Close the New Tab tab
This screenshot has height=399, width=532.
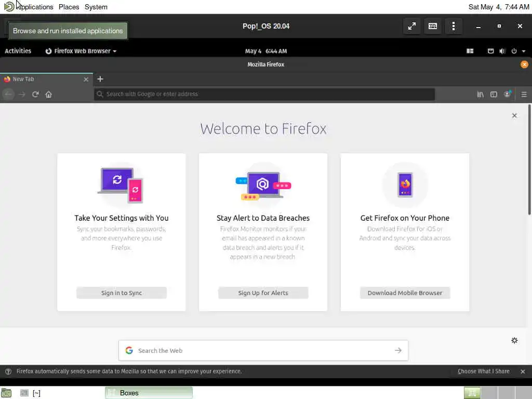[86, 79]
